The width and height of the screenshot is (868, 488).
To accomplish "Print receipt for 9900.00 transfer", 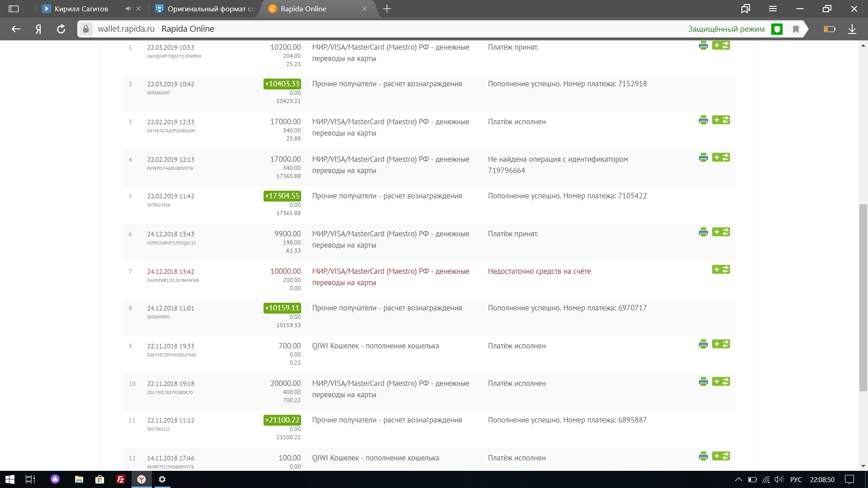I will click(x=703, y=232).
